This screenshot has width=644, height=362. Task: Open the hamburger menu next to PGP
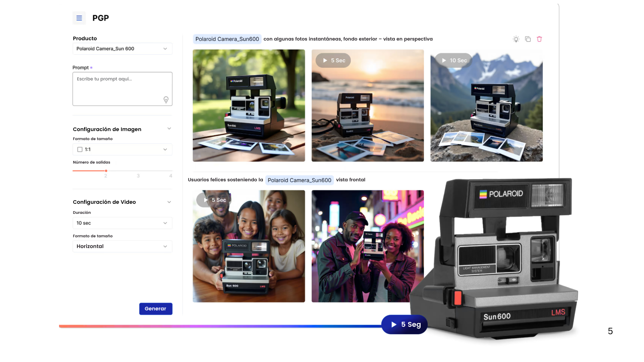pyautogui.click(x=79, y=18)
